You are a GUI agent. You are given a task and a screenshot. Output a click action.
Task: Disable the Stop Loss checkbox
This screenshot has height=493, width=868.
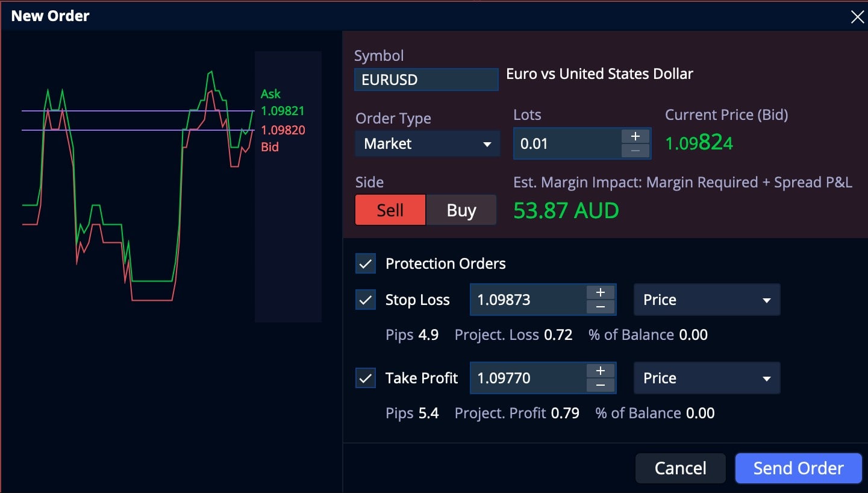pyautogui.click(x=366, y=300)
